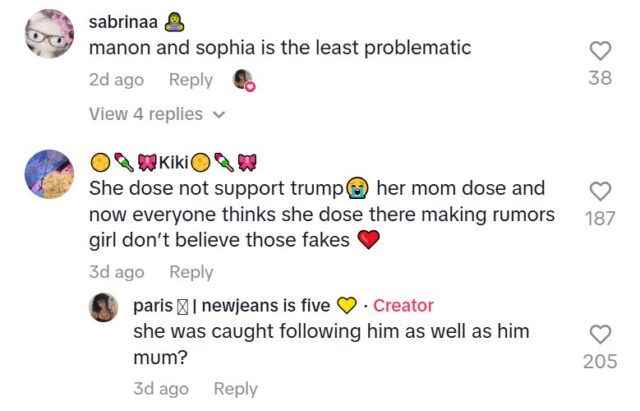Click the creator-liked avatar badge beside Reply
The image size is (640, 411).
(243, 80)
